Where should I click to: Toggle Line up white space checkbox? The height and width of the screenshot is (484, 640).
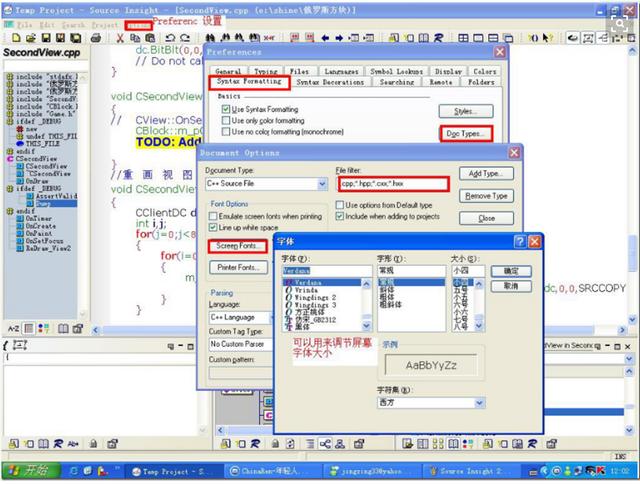(x=213, y=227)
